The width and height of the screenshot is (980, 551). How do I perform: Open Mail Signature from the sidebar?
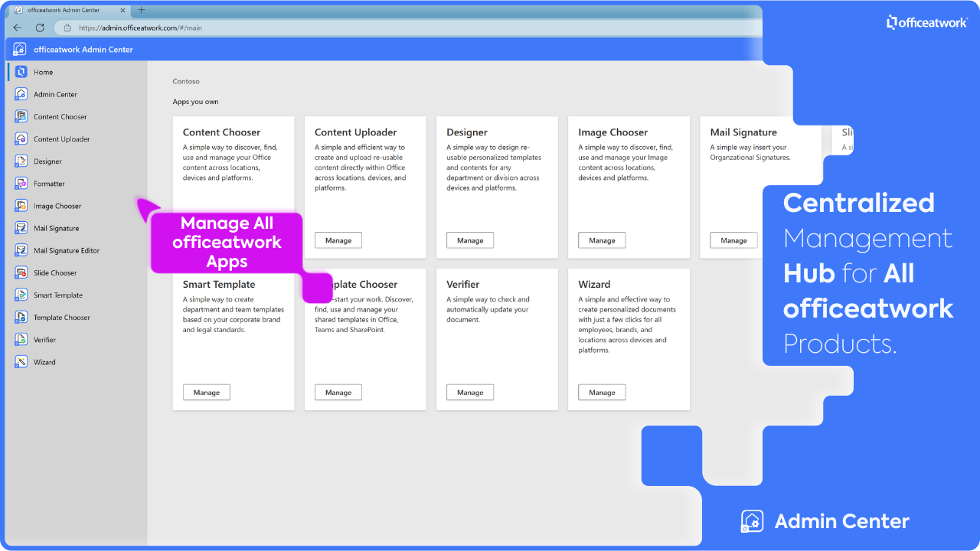pos(77,228)
